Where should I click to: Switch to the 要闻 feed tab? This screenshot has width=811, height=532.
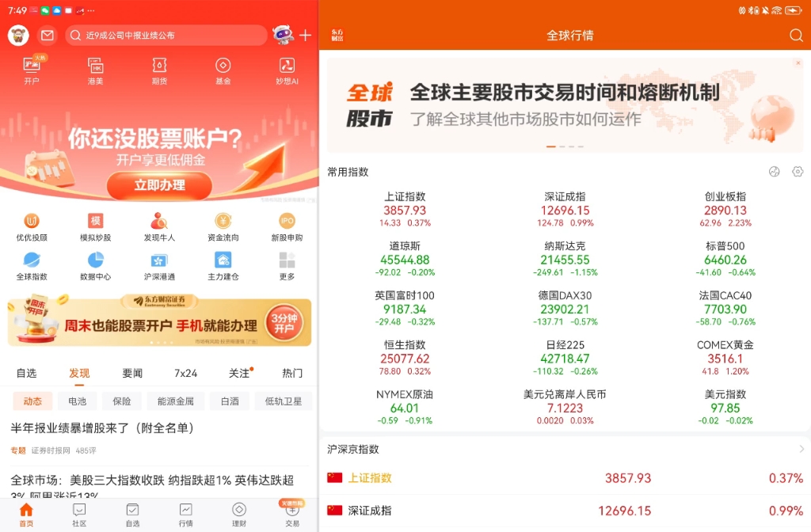(132, 374)
